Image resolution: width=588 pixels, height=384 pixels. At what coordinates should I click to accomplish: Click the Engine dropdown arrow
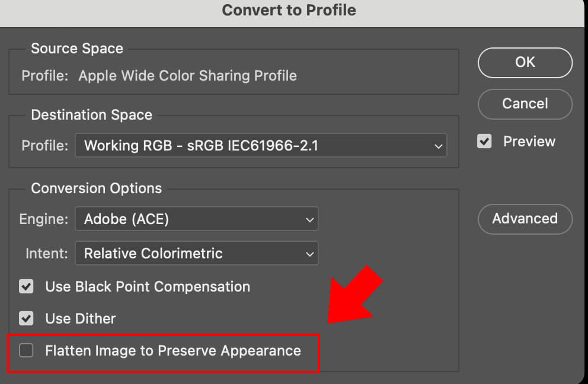309,219
